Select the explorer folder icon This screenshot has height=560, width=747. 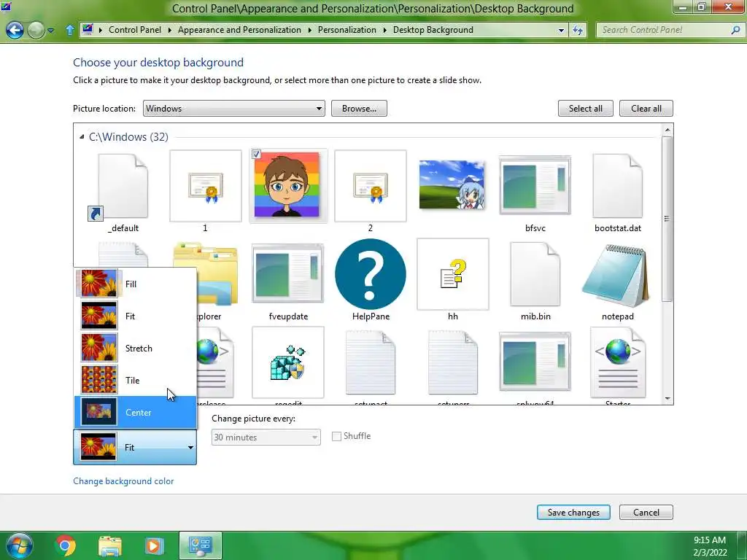click(x=217, y=274)
